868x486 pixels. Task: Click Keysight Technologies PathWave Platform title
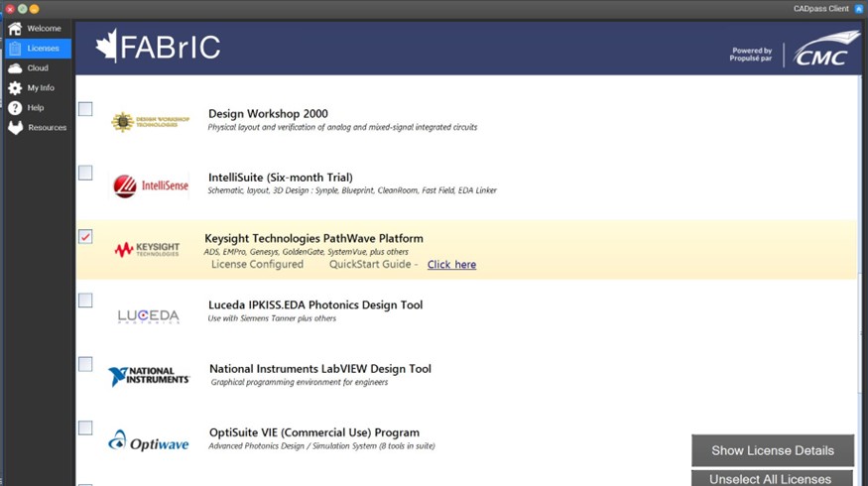[x=313, y=239]
